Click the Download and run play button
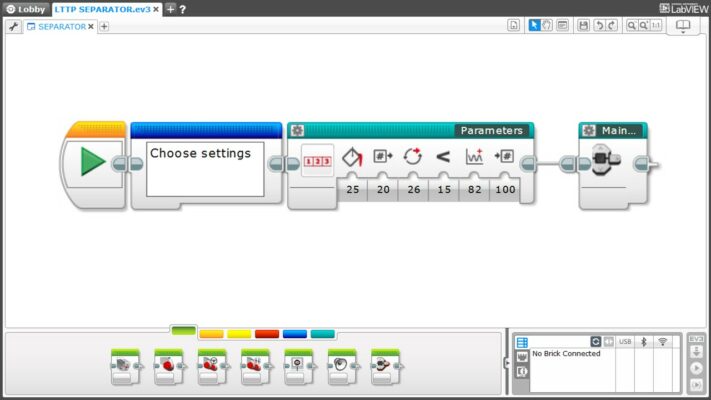Image resolution: width=711 pixels, height=400 pixels. [696, 367]
